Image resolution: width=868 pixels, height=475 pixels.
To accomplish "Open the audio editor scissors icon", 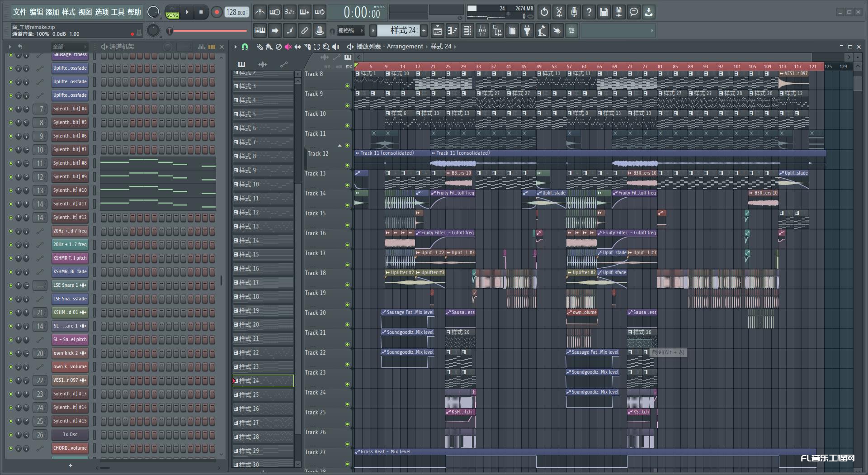I will [559, 12].
